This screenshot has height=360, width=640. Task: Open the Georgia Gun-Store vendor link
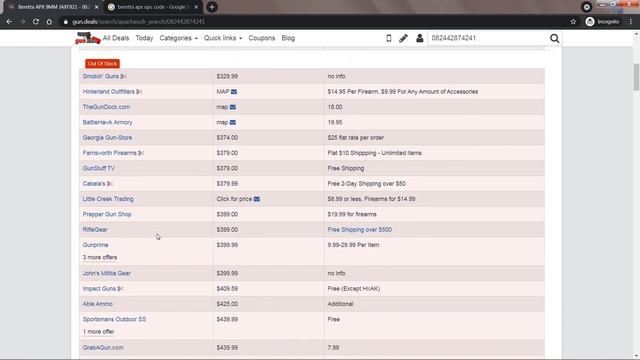pos(107,138)
